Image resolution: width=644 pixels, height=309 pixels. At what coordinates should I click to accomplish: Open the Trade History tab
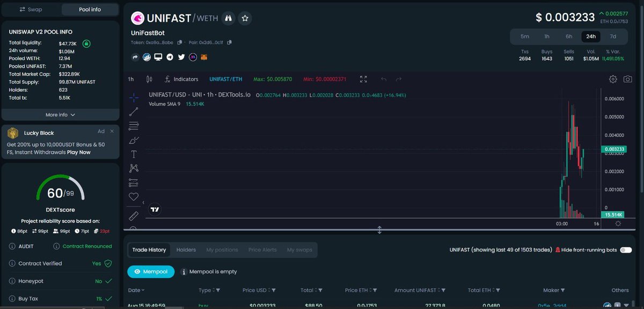coord(149,250)
